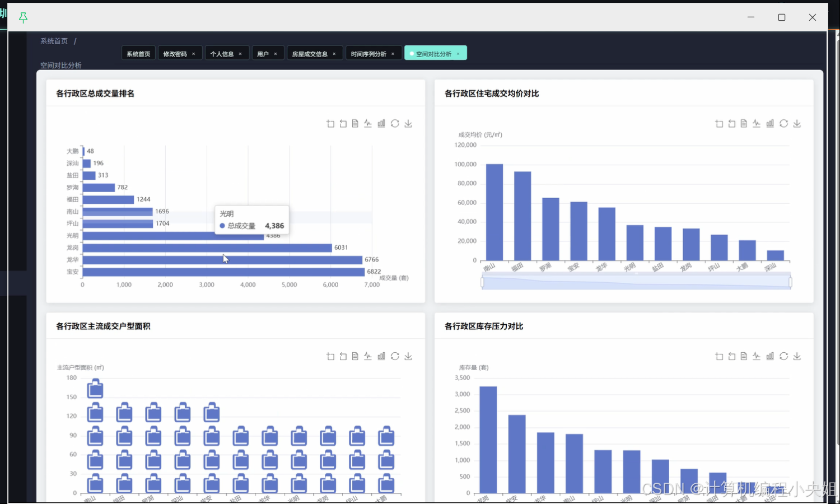Activate area zoom on 主流成交户型面积 chart

tap(330, 356)
